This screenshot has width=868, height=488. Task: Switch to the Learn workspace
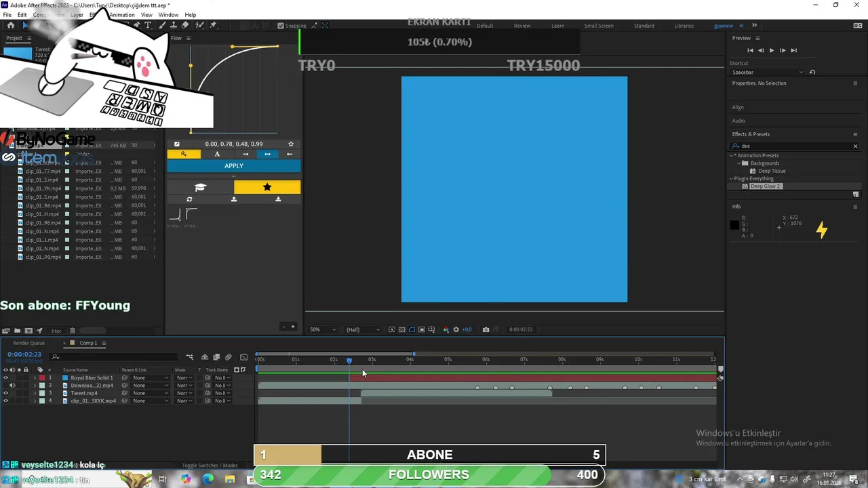pos(557,26)
